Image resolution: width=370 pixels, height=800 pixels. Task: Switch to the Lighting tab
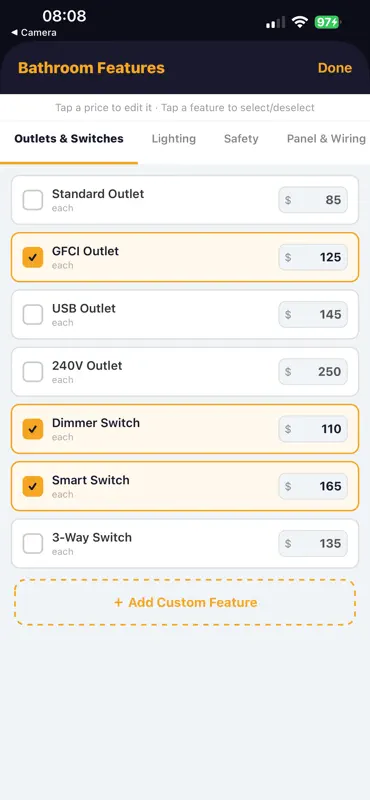(174, 139)
